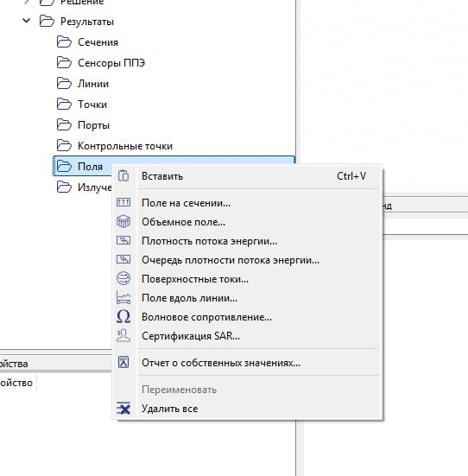Image resolution: width=468 pixels, height=476 pixels.
Task: Click the clipboard icon next to Вставить
Action: 123,175
